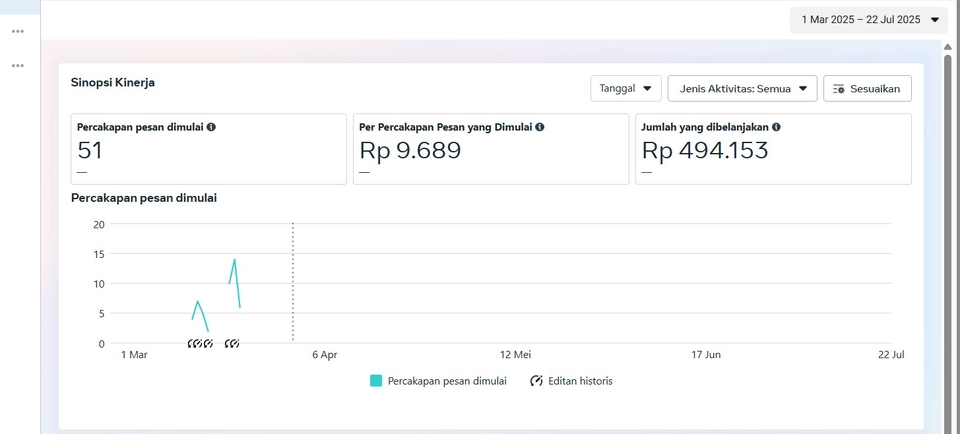Click the Editan historis legend icon
The height and width of the screenshot is (434, 960).
[536, 381]
